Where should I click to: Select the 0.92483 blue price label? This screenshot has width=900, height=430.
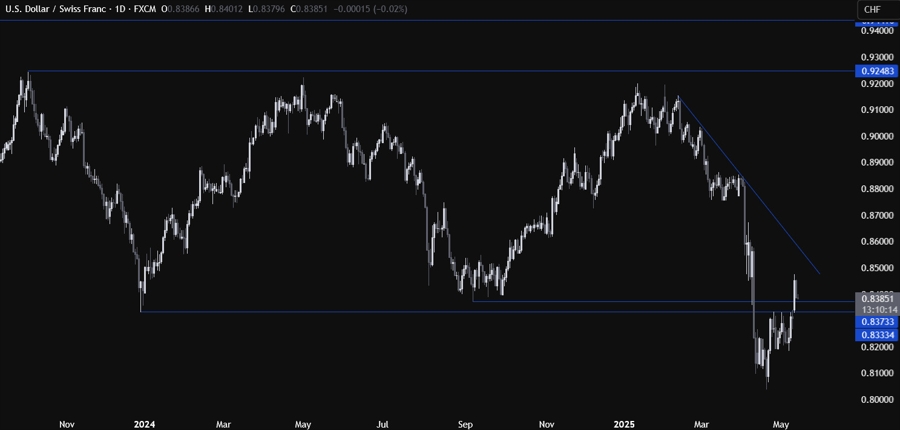pyautogui.click(x=876, y=72)
